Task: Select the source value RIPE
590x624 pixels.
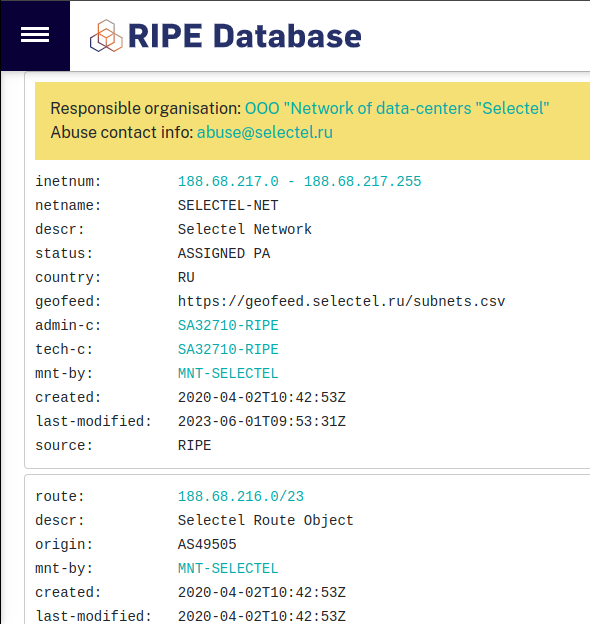Action: point(195,445)
